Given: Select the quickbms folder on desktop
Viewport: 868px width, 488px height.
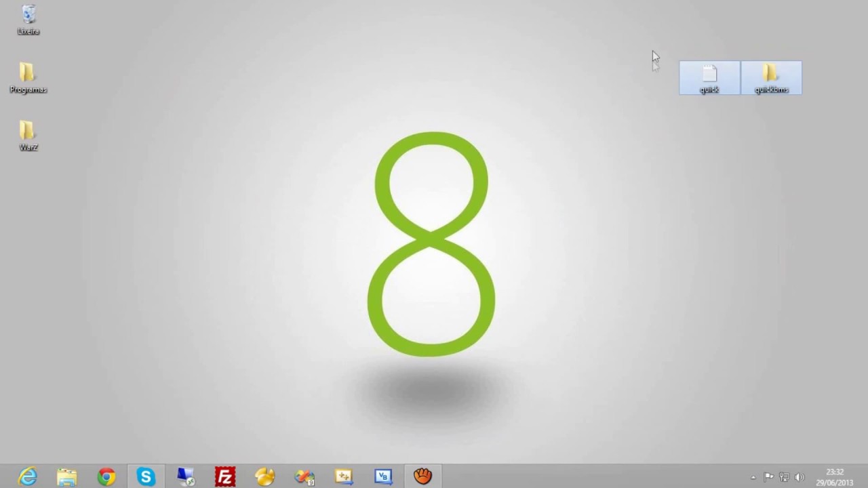Looking at the screenshot, I should 771,78.
